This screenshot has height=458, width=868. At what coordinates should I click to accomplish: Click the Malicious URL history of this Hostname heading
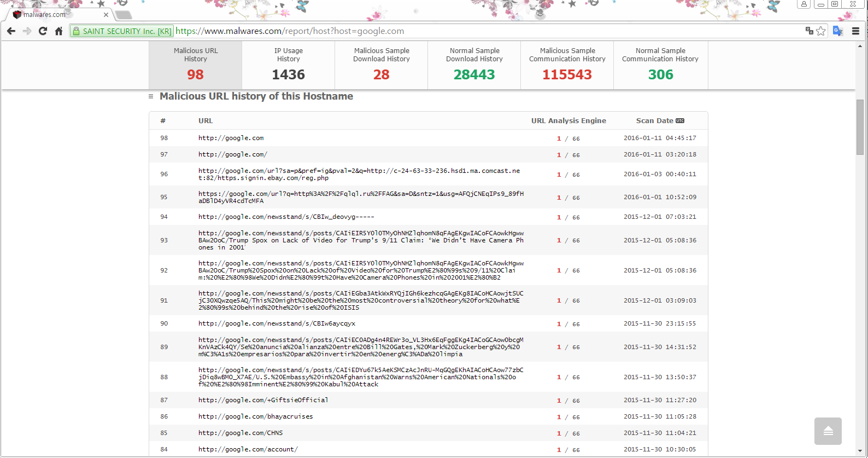(x=256, y=96)
